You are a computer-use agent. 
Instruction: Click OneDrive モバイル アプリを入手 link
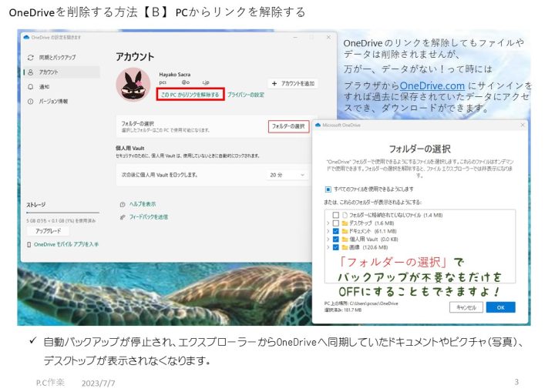click(x=66, y=244)
